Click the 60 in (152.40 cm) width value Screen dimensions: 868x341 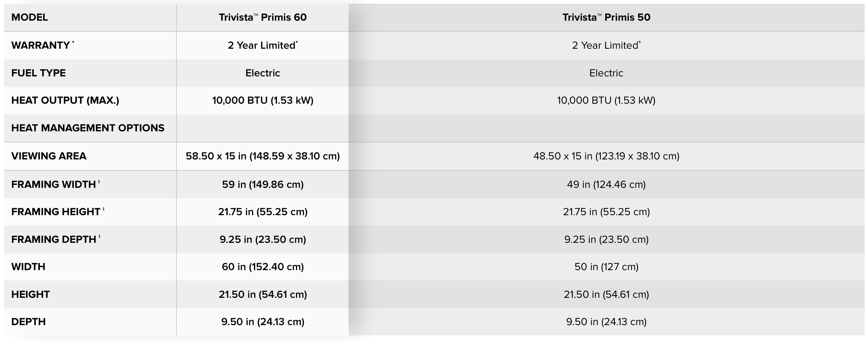tap(262, 267)
